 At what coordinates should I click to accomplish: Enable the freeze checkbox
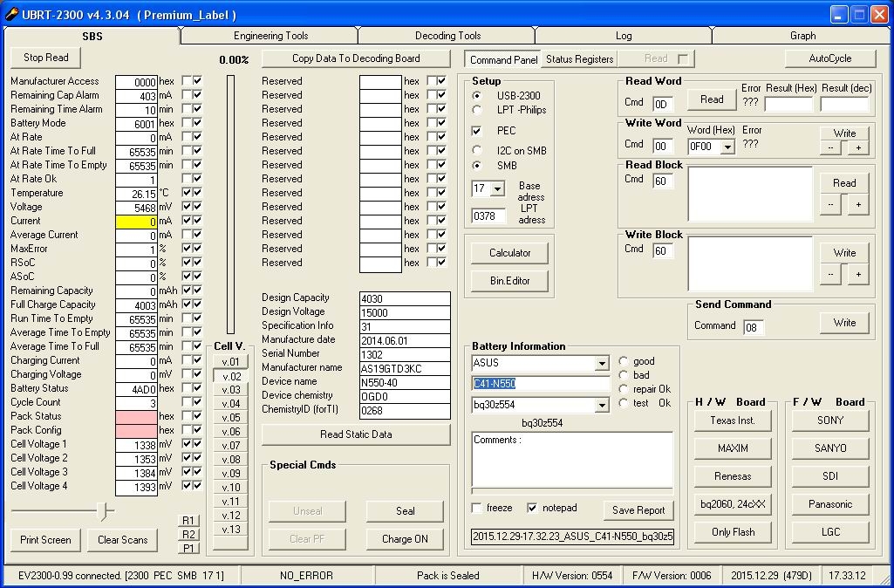(x=477, y=508)
